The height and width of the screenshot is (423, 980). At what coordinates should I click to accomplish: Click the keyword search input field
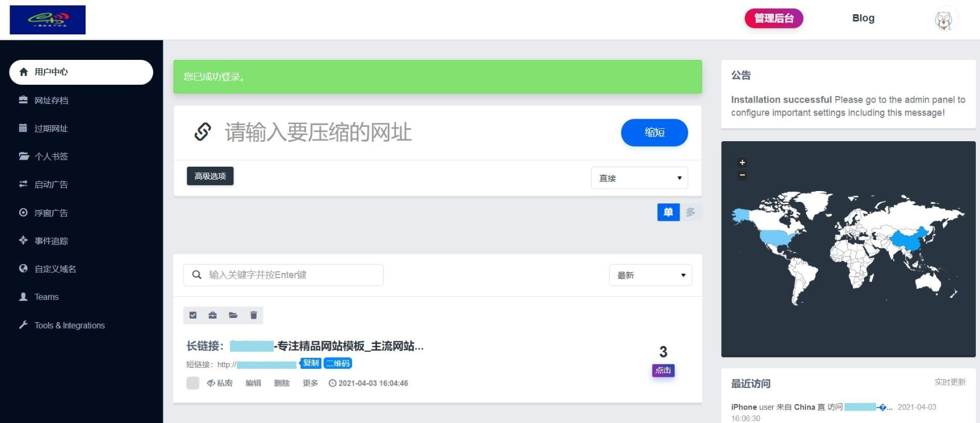[x=283, y=275]
